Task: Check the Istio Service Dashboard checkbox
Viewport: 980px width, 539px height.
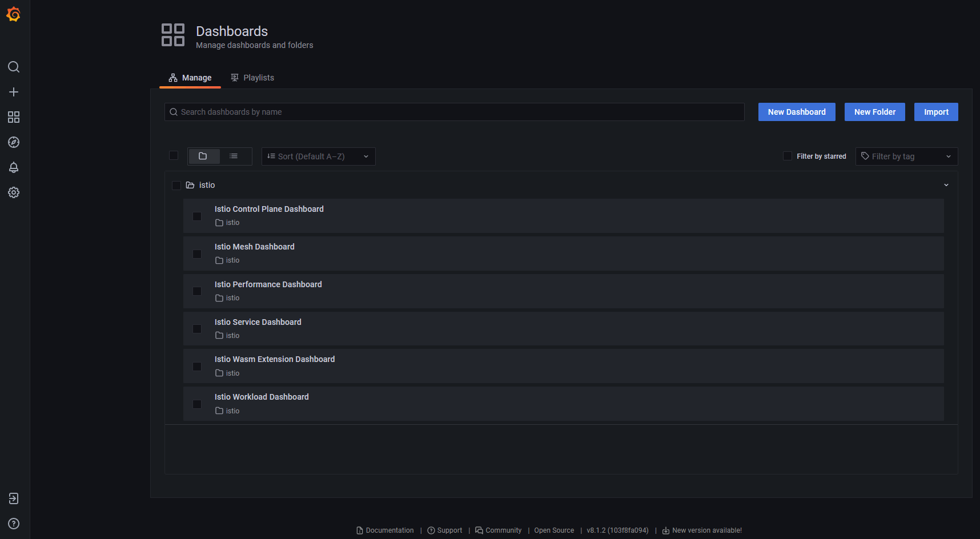Action: click(197, 329)
